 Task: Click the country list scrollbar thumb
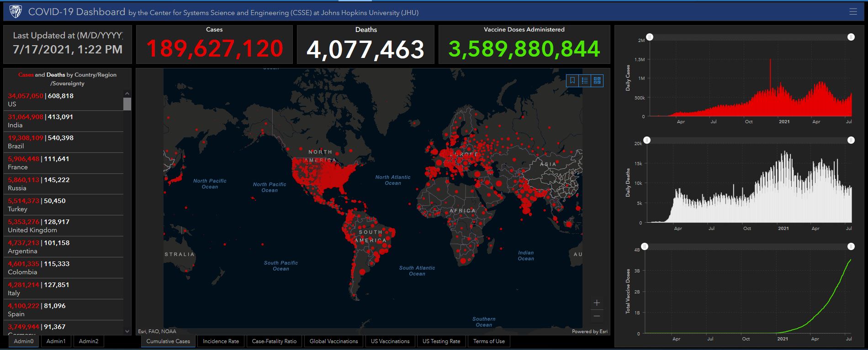(127, 104)
